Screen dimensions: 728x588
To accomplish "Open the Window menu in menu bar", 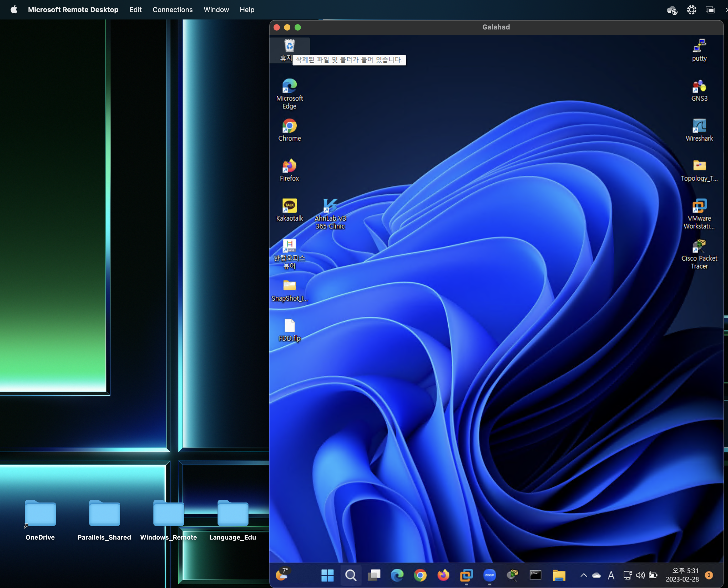I will 216,9.
